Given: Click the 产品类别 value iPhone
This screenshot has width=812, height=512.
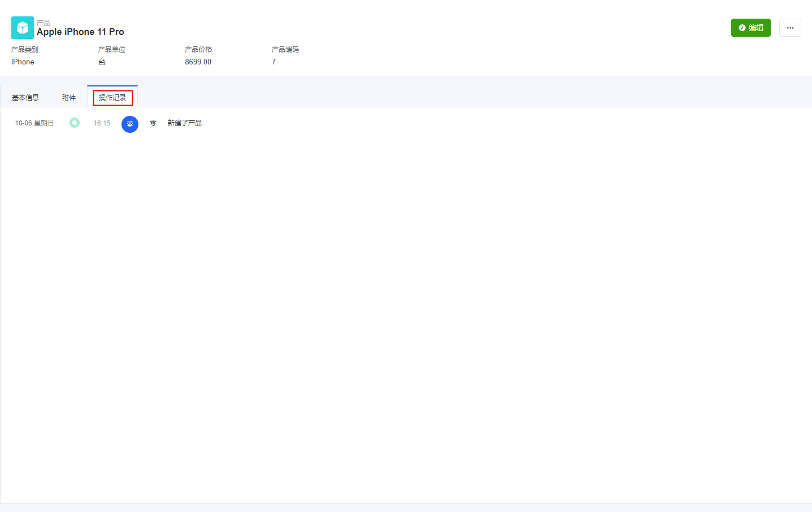Looking at the screenshot, I should (23, 62).
